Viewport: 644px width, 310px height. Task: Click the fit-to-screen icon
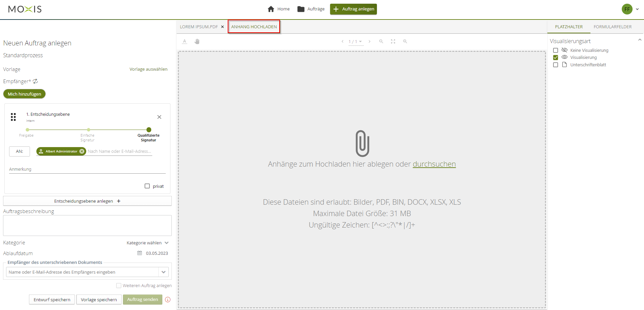(x=393, y=41)
